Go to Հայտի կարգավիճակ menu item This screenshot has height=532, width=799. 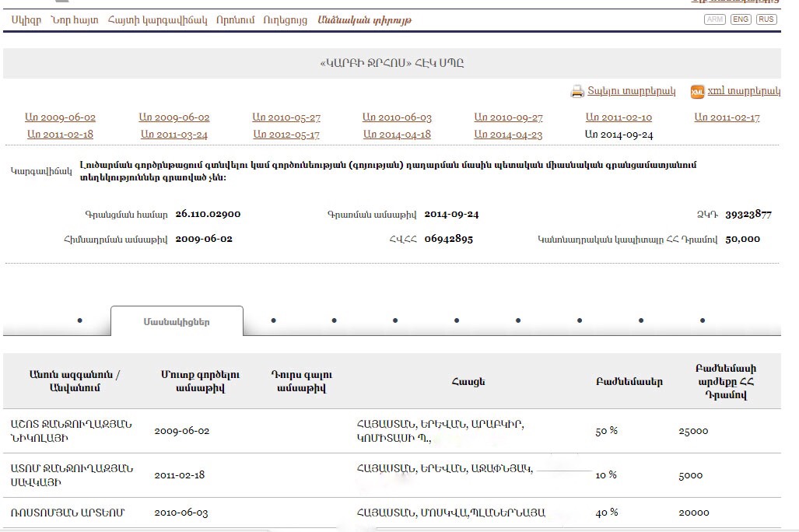tap(157, 20)
